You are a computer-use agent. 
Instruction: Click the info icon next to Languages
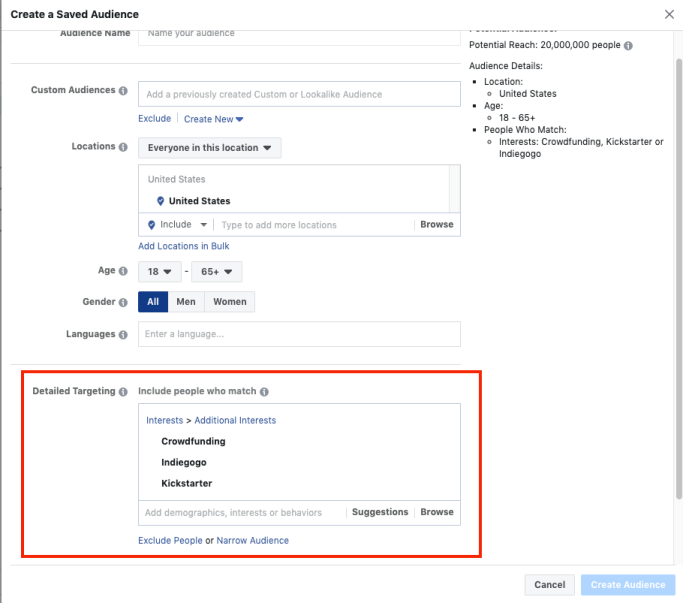pos(123,334)
